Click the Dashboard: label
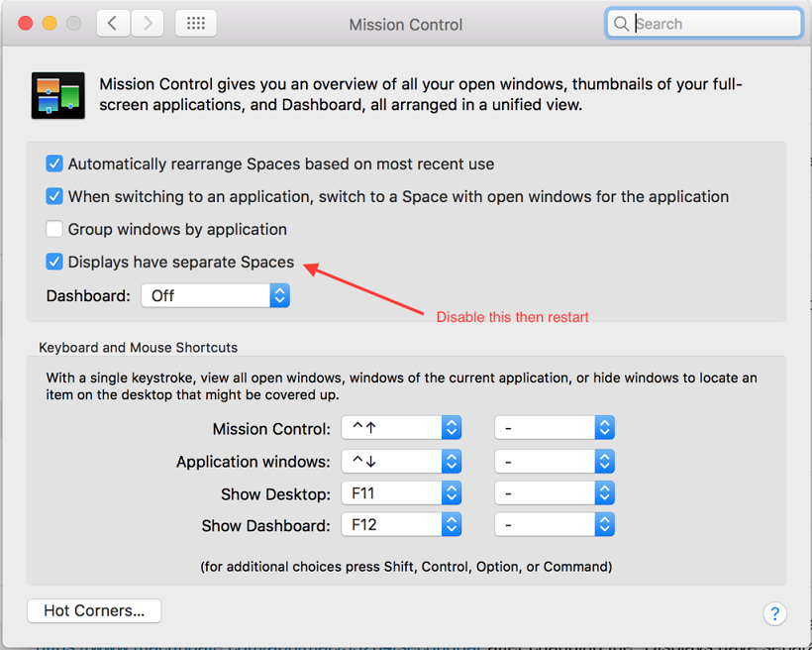Screen dimensions: 812x650 pyautogui.click(x=88, y=296)
